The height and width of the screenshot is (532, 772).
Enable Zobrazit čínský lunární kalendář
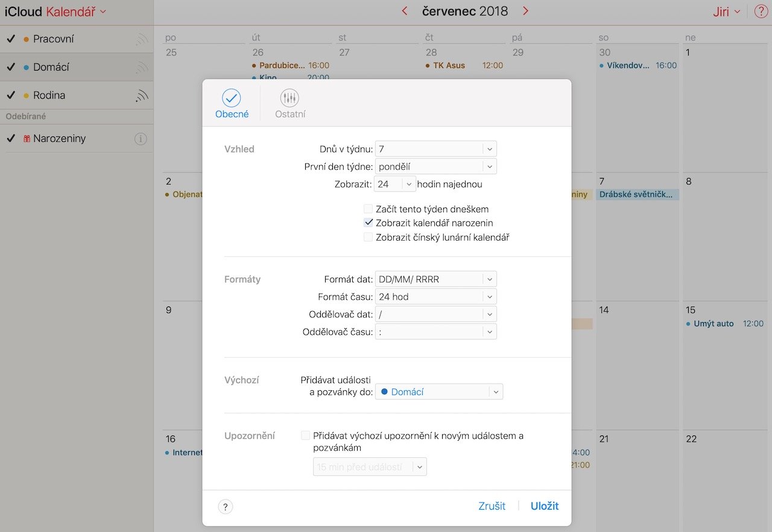click(368, 237)
